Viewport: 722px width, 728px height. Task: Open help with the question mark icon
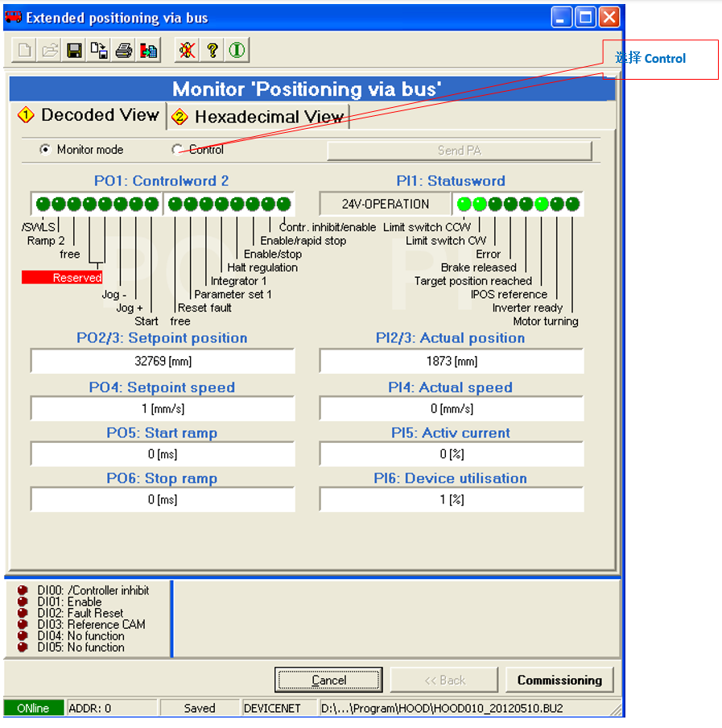click(x=212, y=51)
